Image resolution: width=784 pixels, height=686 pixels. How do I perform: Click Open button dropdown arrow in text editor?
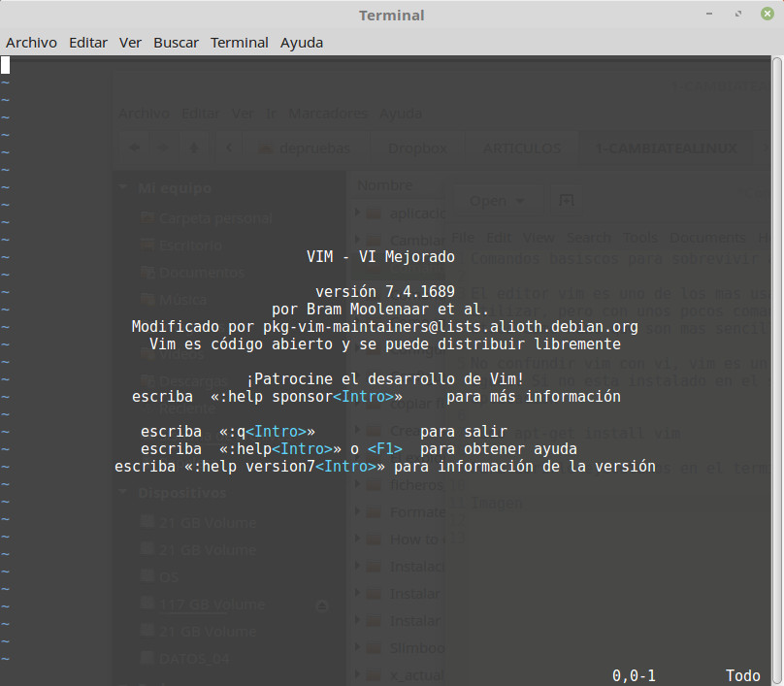coord(520,201)
